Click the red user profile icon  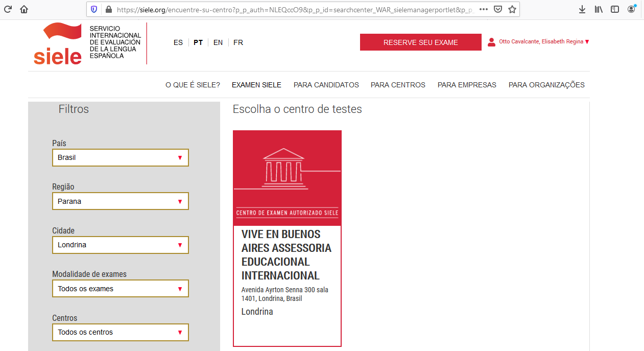[491, 42]
